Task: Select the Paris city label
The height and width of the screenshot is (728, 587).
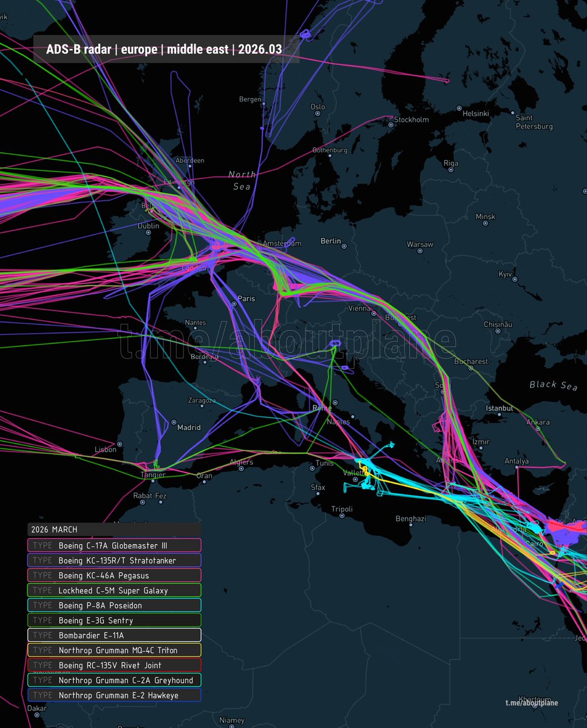Action: pyautogui.click(x=246, y=298)
